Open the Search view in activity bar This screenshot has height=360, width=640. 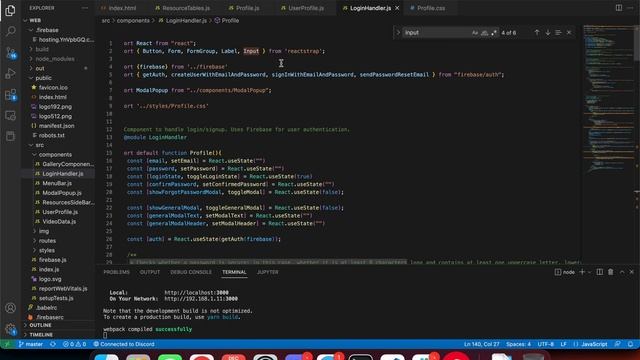pyautogui.click(x=11, y=31)
